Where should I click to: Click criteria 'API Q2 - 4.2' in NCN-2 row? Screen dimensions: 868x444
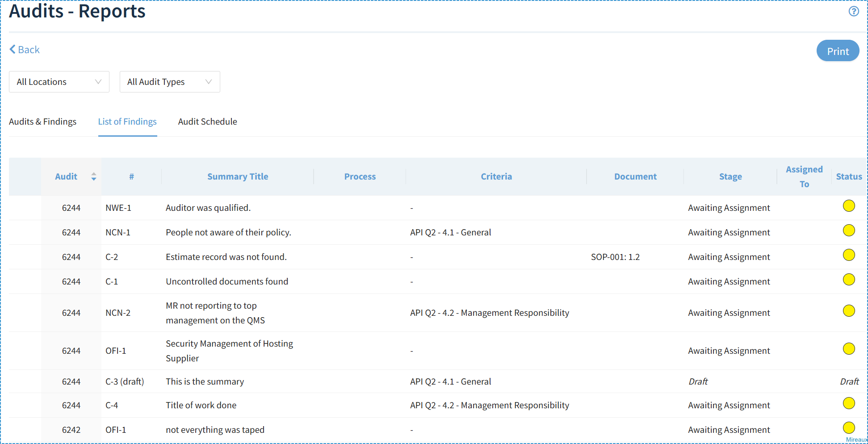tap(490, 313)
